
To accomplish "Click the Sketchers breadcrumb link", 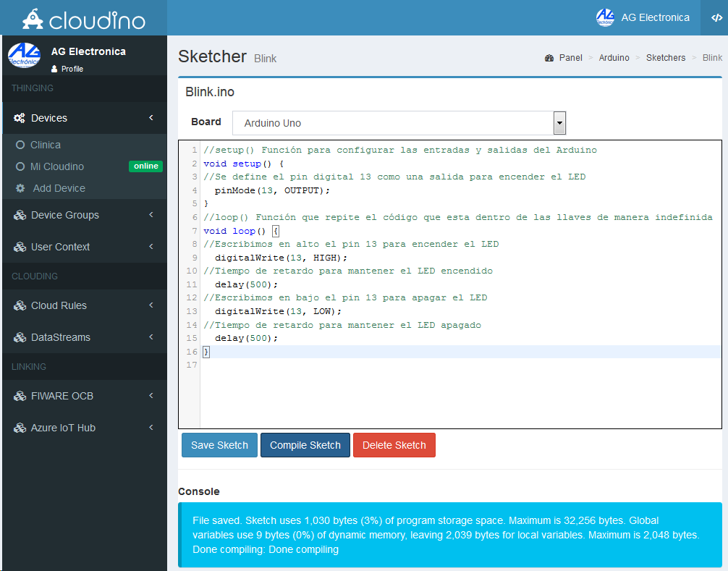I will 665,58.
